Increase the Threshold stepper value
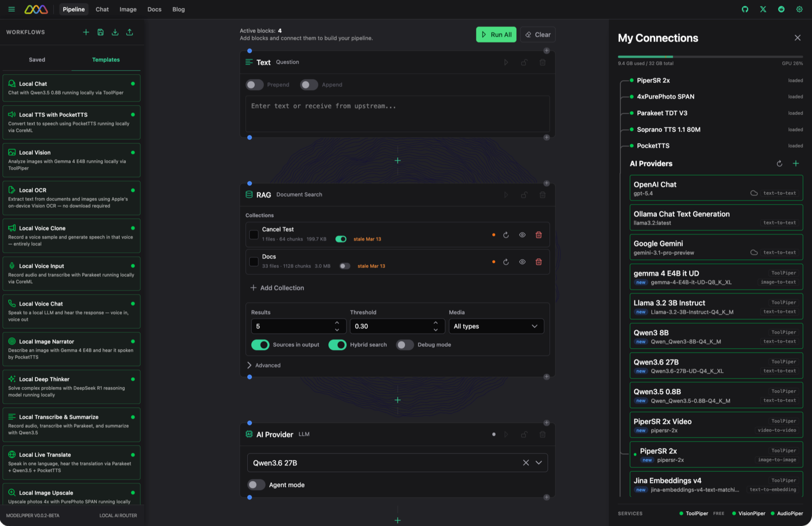 [435, 323]
